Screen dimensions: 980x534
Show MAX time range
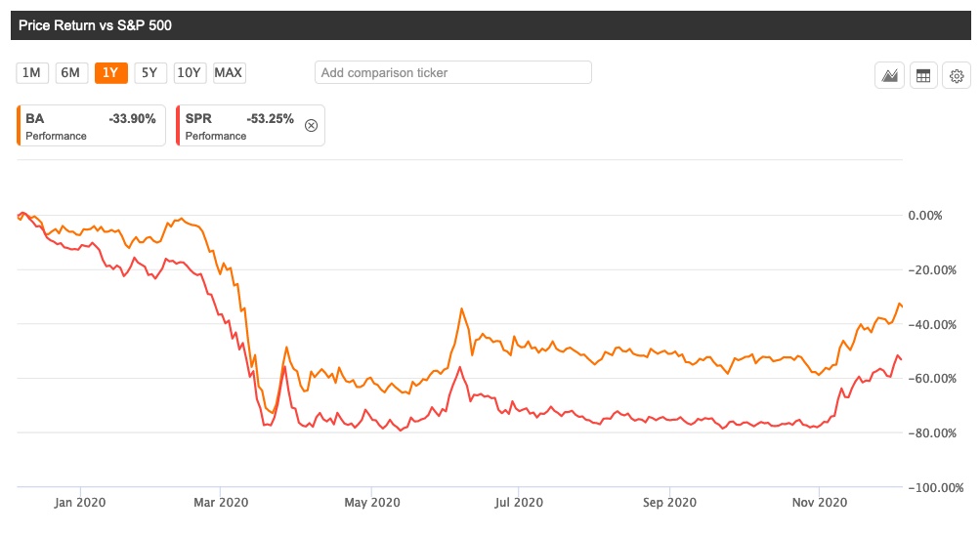[x=229, y=72]
